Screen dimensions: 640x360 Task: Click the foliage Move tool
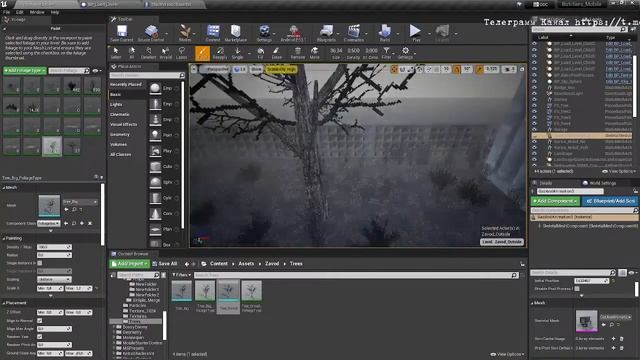(315, 53)
